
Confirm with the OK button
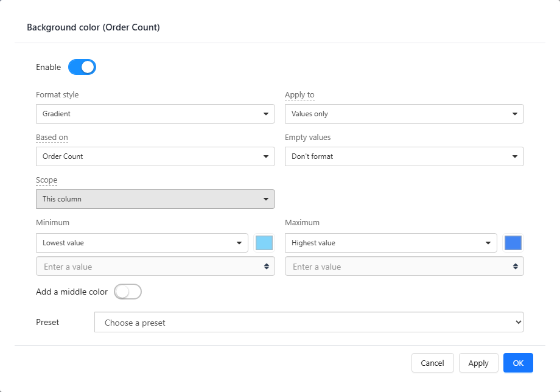click(518, 363)
